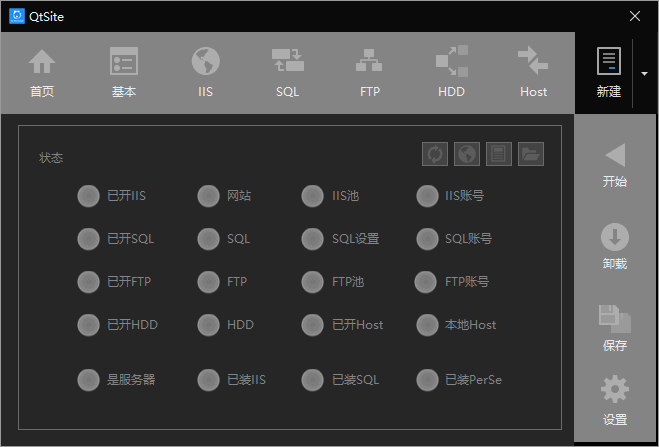This screenshot has height=447, width=659.
Task: Switch to the IIS tab
Action: coord(206,72)
